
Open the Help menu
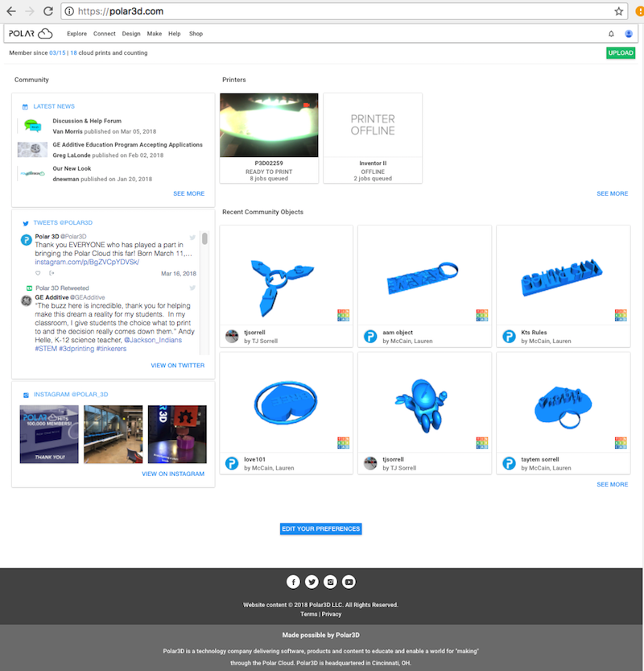pos(175,34)
